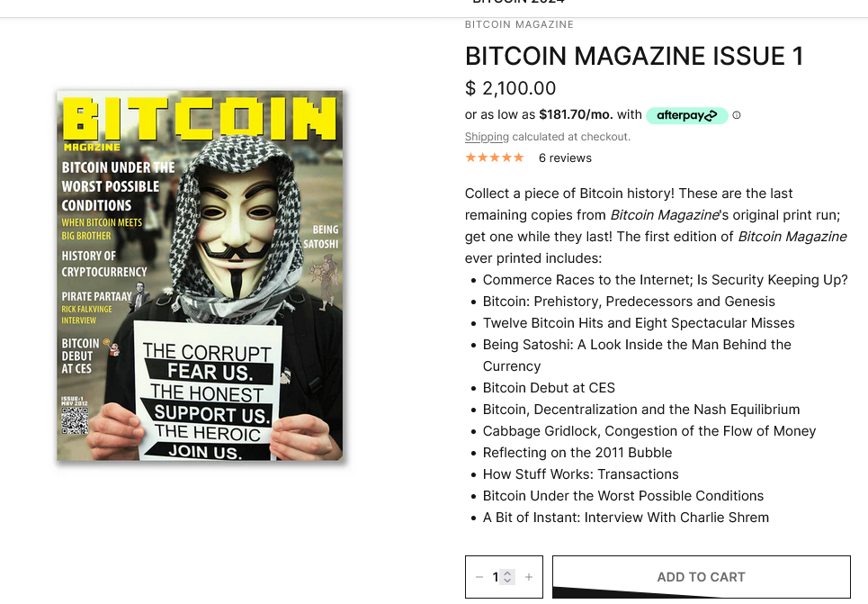The width and height of the screenshot is (868, 604).
Task: Click quantity spinner up arrow
Action: pos(507,573)
